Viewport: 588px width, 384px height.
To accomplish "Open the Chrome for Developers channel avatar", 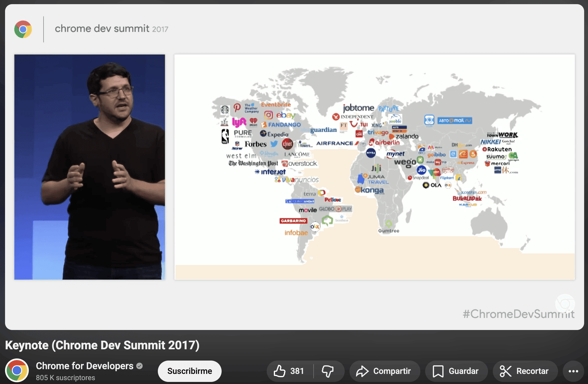I will tap(17, 370).
